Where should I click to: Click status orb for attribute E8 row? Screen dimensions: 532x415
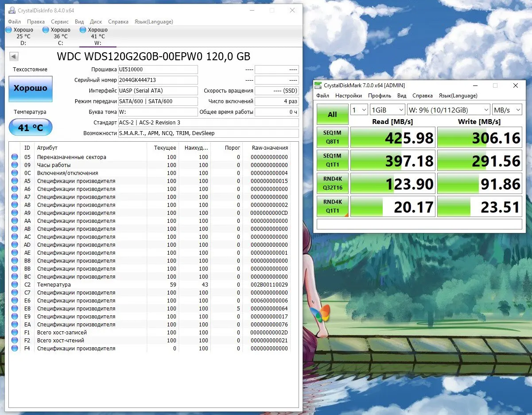tap(15, 309)
